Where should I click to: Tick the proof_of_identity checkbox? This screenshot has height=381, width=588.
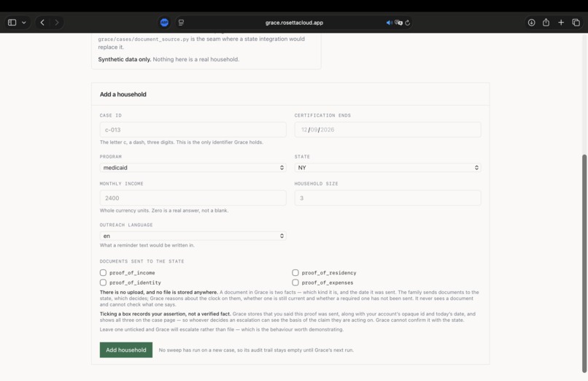pos(103,282)
